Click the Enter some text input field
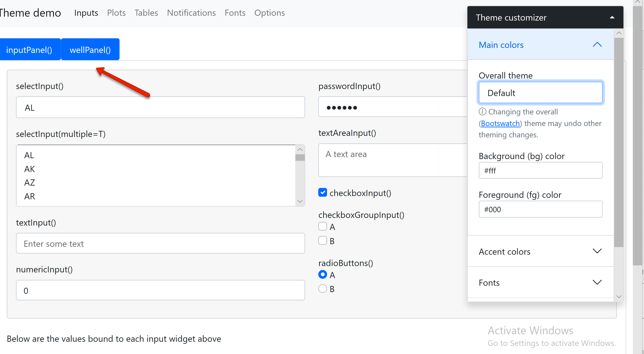 pos(160,243)
